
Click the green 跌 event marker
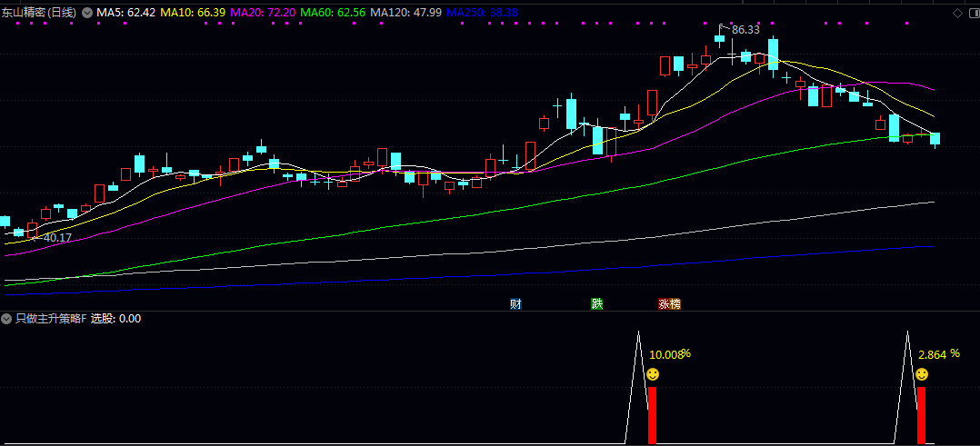pos(596,304)
